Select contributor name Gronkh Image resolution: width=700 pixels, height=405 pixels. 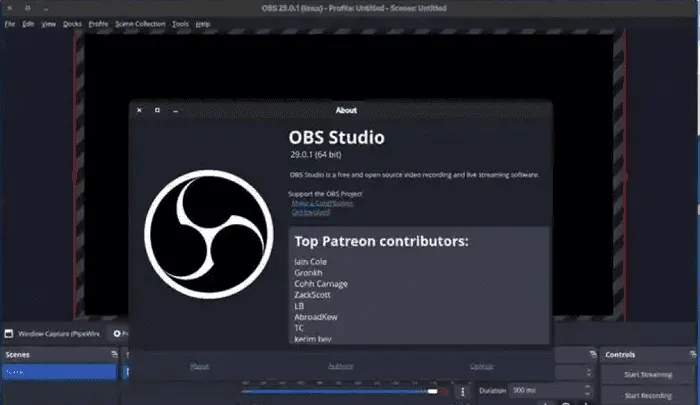click(308, 273)
